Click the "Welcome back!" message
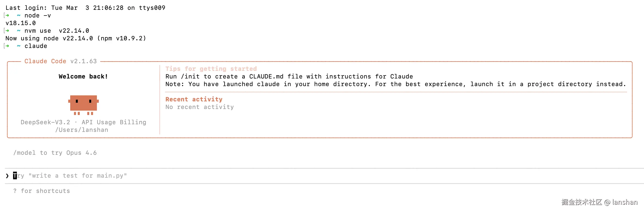Viewport: 644px width, 212px height. point(83,77)
